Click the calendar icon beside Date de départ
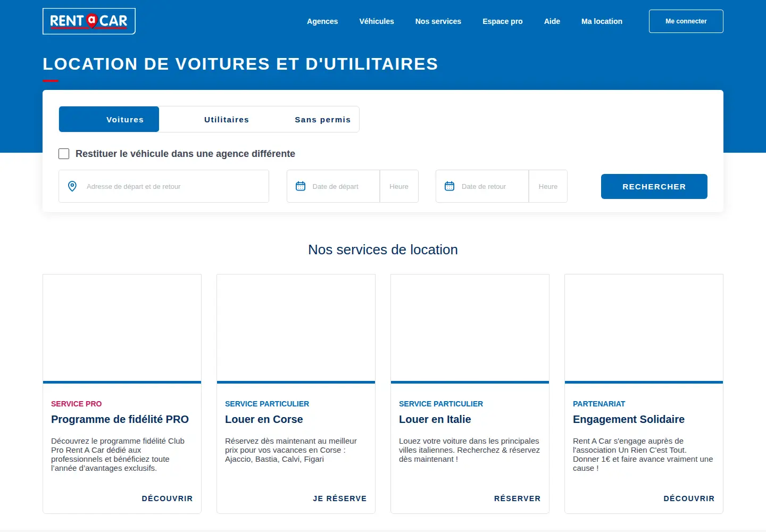Image resolution: width=766 pixels, height=532 pixels. (x=301, y=186)
